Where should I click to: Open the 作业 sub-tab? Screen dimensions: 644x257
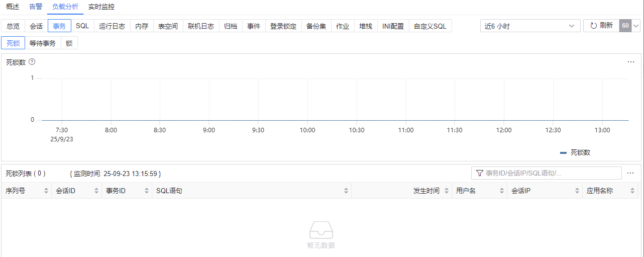(343, 26)
